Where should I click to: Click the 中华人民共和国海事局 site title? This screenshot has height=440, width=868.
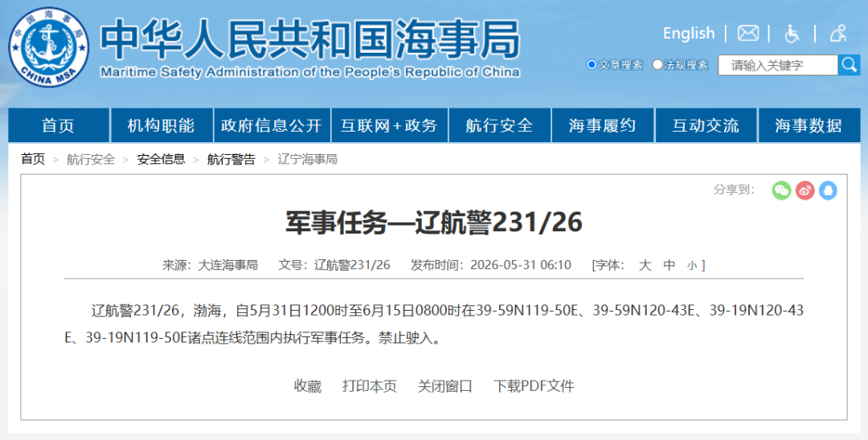click(310, 39)
